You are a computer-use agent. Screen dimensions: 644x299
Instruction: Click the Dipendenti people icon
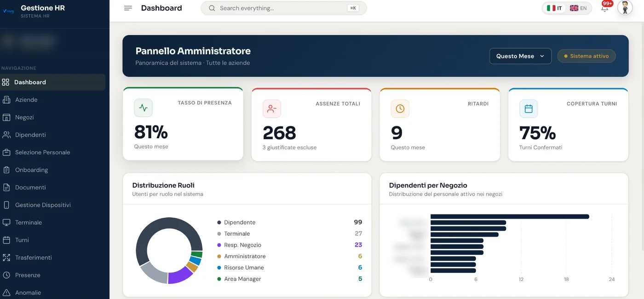pos(6,135)
